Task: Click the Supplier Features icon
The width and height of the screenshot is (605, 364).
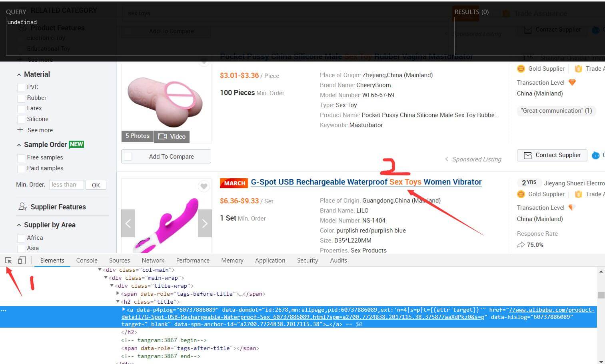Action: [22, 207]
